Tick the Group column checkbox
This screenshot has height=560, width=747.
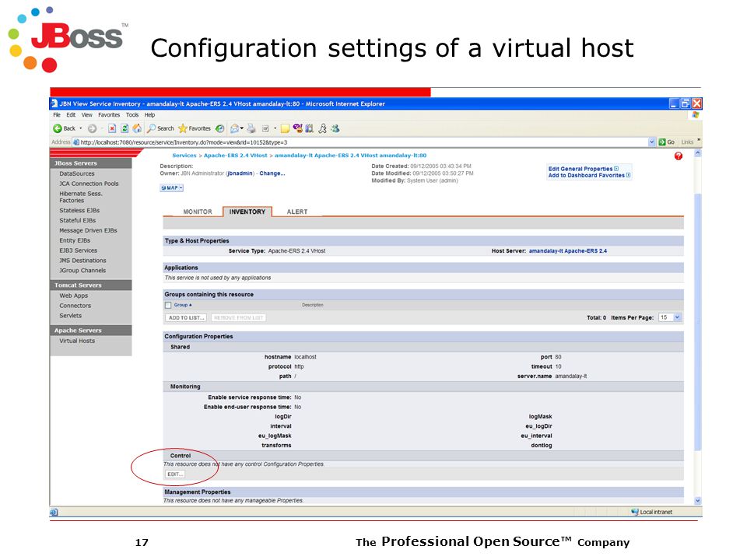click(168, 305)
